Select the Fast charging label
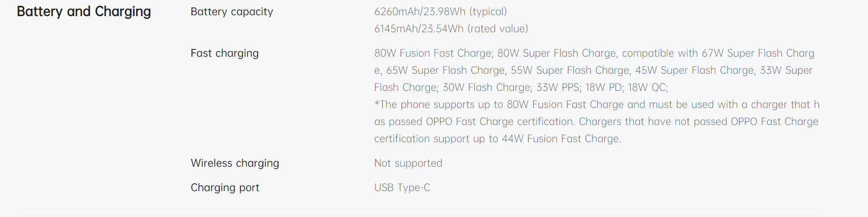The height and width of the screenshot is (217, 868). [225, 53]
